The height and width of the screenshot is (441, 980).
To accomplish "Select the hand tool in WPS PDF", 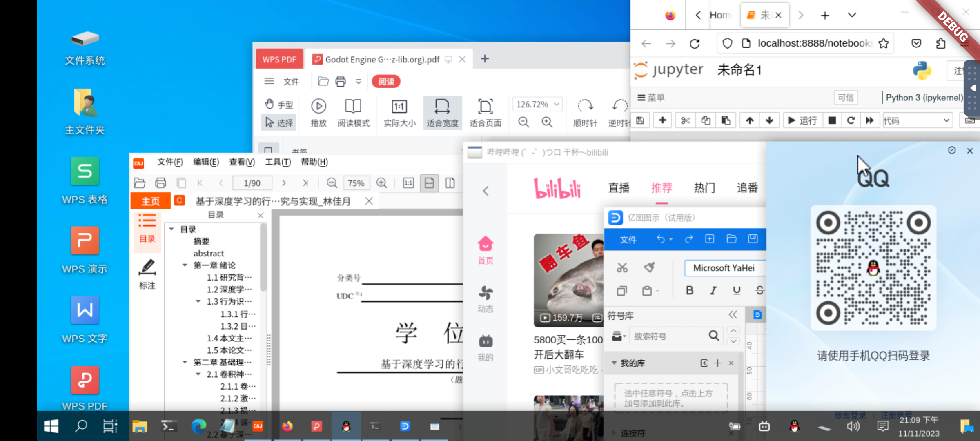I will (x=278, y=104).
